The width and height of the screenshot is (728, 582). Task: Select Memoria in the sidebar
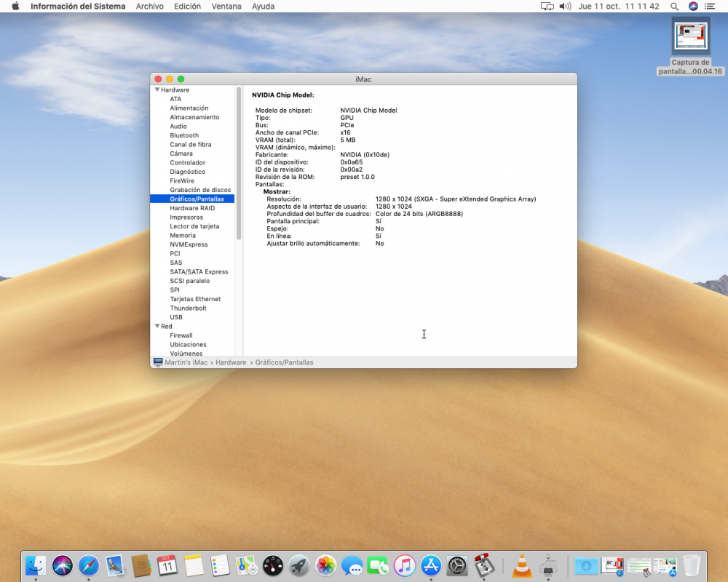tap(183, 235)
